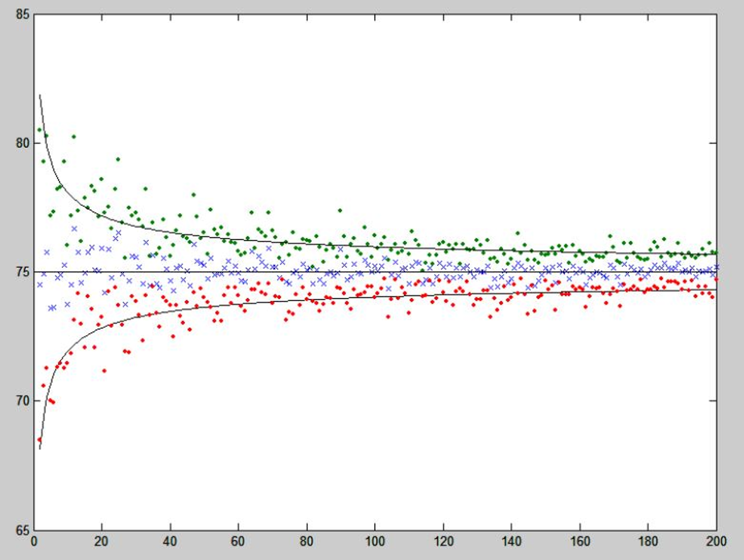
Task: Click the y-axis label 80
Action: coord(23,143)
